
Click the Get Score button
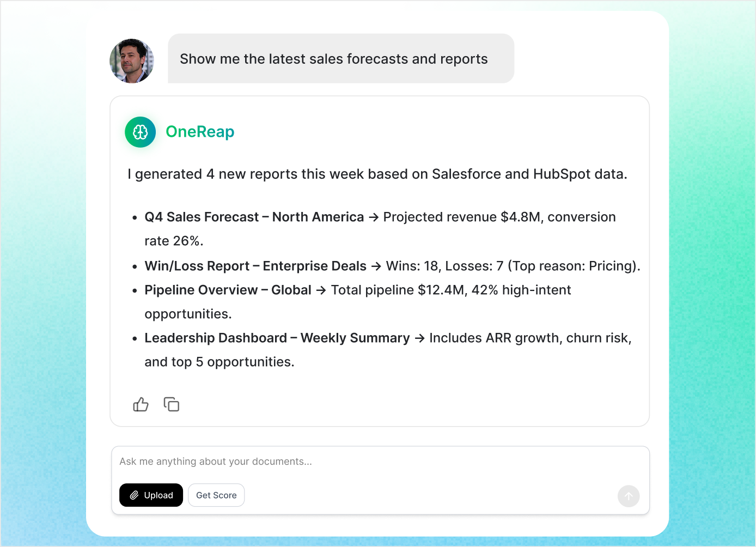216,495
